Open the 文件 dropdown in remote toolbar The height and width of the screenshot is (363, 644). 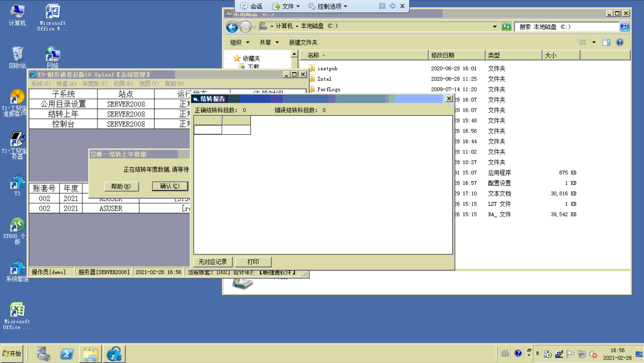click(x=286, y=6)
